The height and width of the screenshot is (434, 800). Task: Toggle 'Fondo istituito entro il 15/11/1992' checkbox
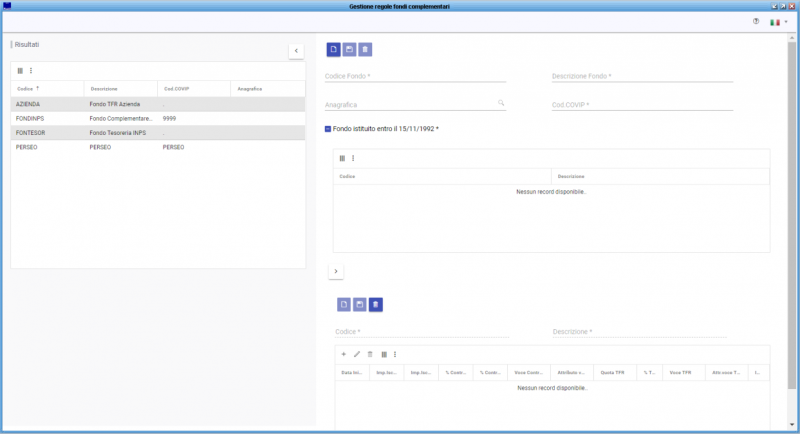tap(328, 129)
